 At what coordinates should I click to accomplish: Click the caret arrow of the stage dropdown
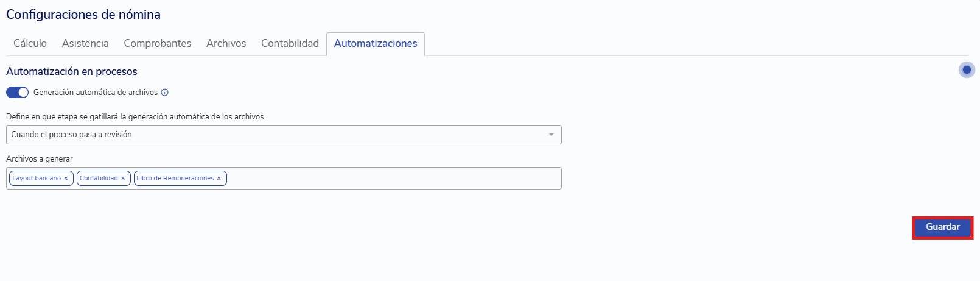click(551, 135)
